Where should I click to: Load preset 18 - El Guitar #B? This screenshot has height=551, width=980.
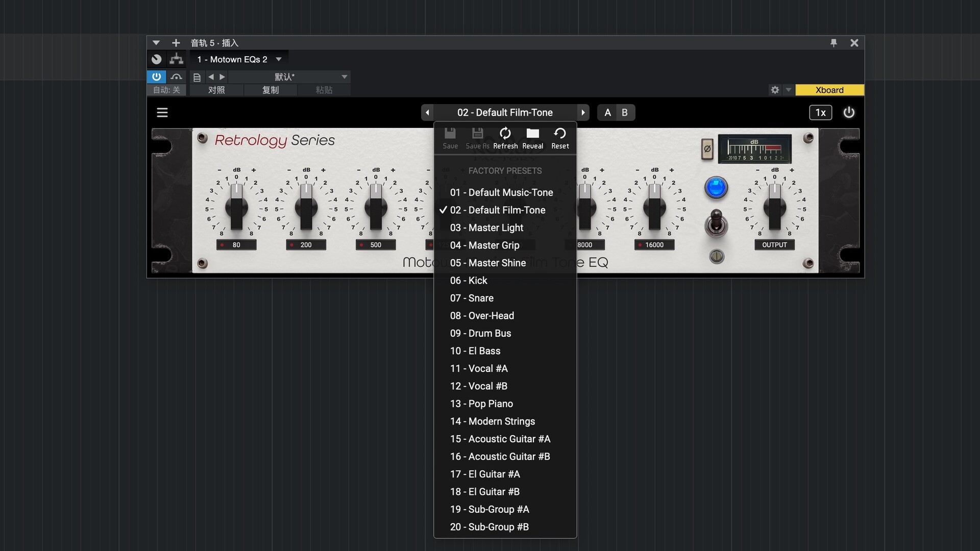coord(505,492)
